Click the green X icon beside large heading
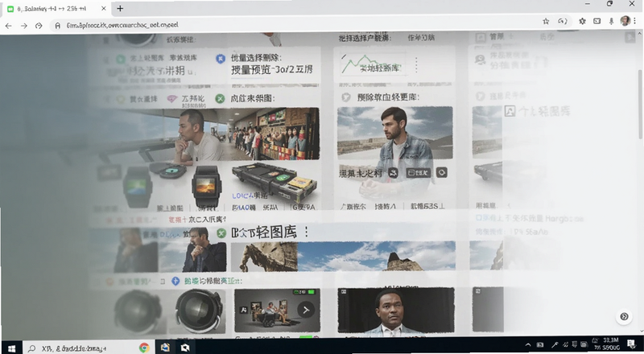 tap(221, 233)
